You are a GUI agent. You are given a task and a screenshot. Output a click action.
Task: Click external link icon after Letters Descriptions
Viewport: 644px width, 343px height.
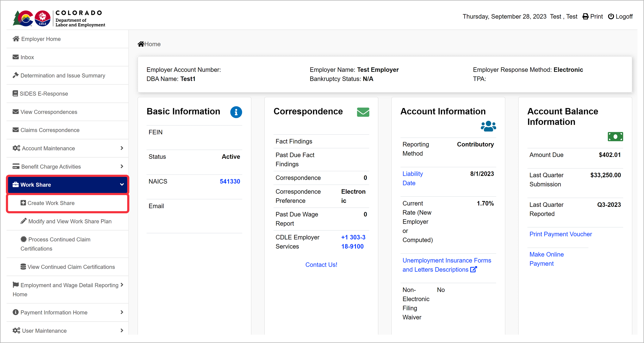tap(474, 269)
